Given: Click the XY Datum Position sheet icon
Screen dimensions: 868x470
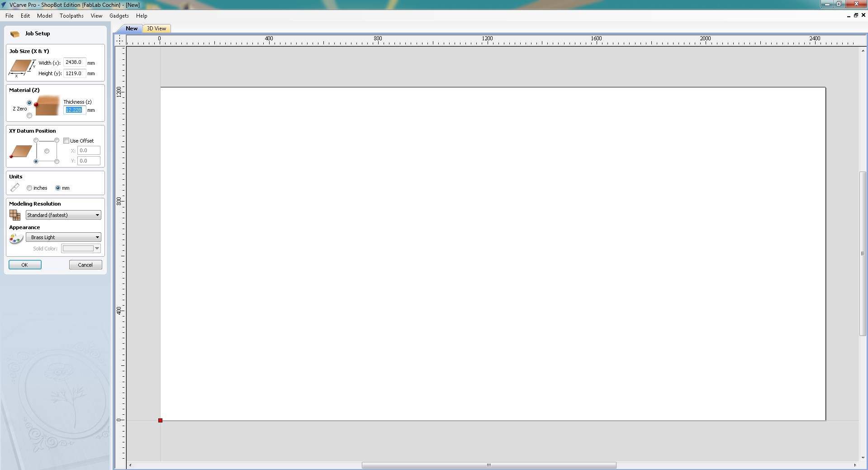Looking at the screenshot, I should tap(20, 152).
